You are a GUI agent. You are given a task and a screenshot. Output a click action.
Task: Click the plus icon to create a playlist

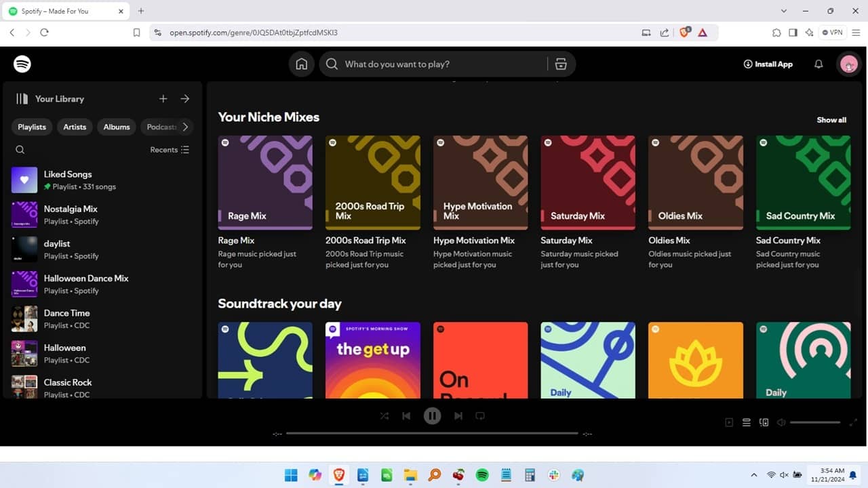[x=163, y=98]
